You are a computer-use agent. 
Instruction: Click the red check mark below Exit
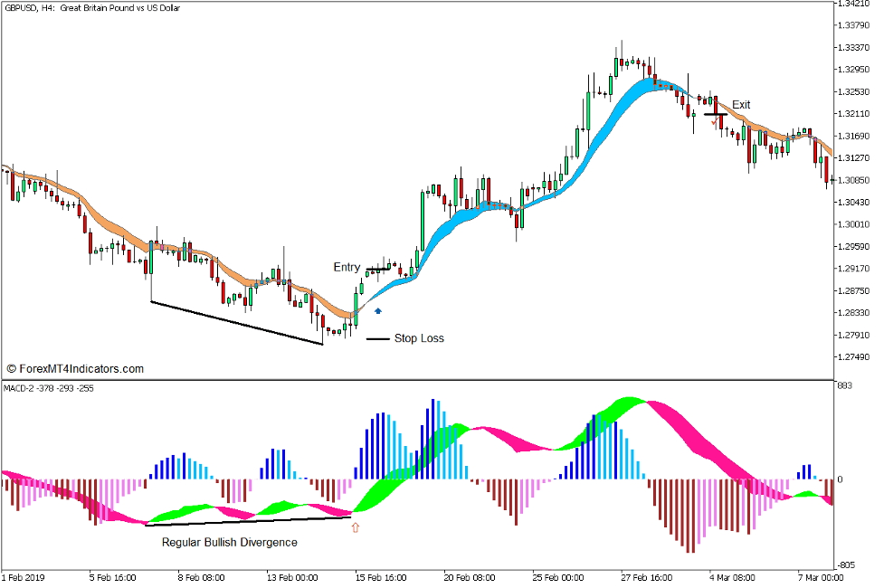[x=714, y=122]
